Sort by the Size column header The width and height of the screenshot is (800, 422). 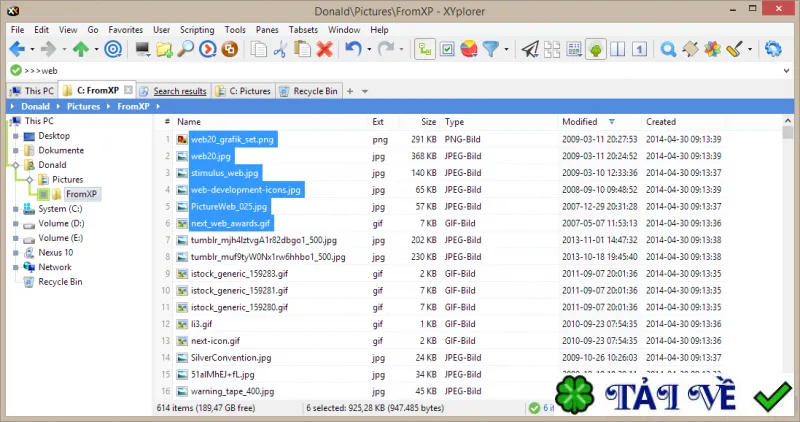(x=420, y=121)
